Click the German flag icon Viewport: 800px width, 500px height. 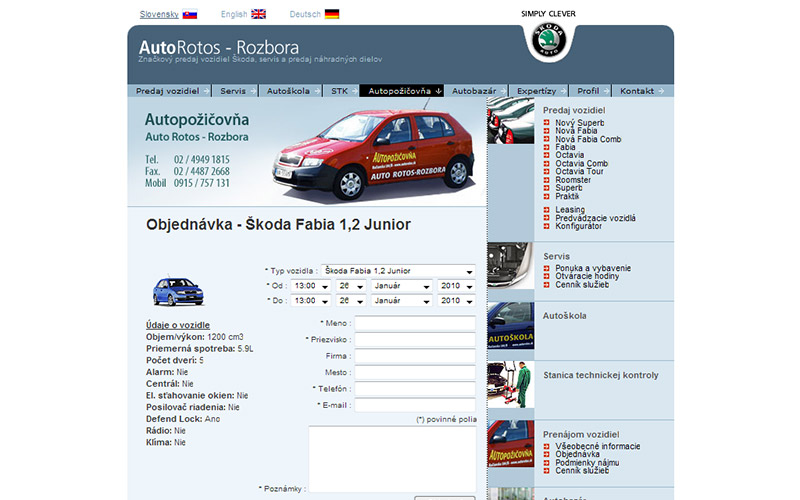pos(332,14)
